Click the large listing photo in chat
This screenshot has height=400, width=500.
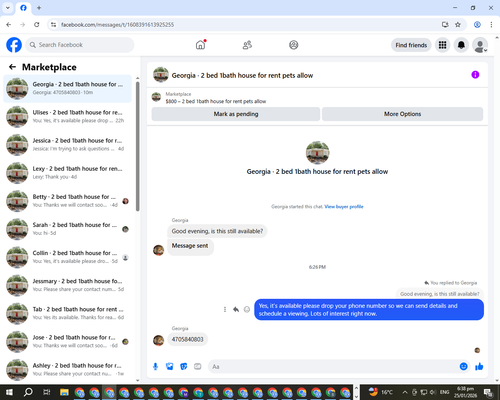[317, 152]
